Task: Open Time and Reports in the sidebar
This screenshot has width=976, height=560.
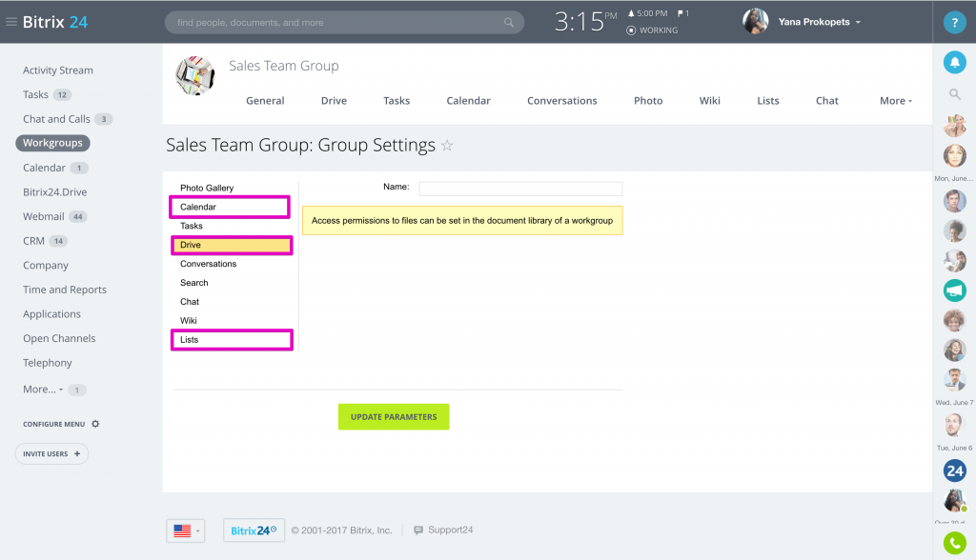Action: [65, 290]
